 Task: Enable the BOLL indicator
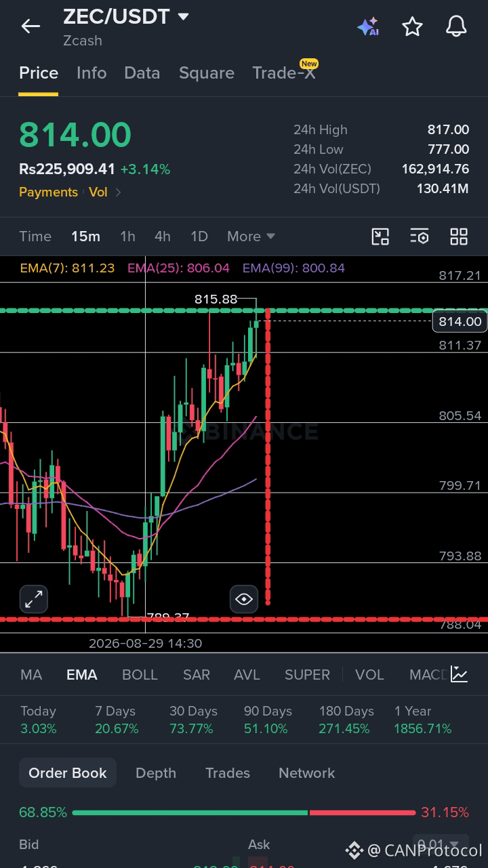pos(140,675)
